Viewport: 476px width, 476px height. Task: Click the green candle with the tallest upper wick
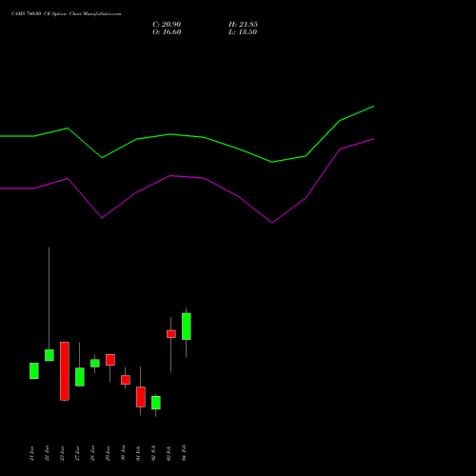tap(50, 355)
